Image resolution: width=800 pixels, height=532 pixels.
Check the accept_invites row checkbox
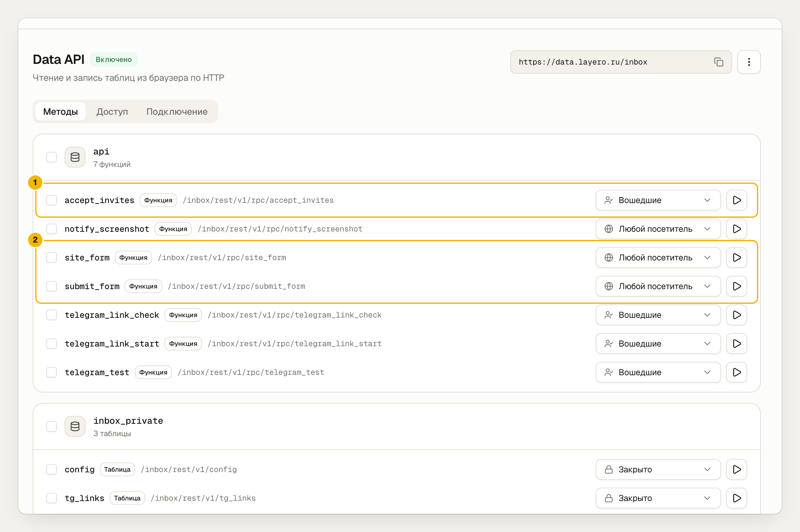(52, 200)
